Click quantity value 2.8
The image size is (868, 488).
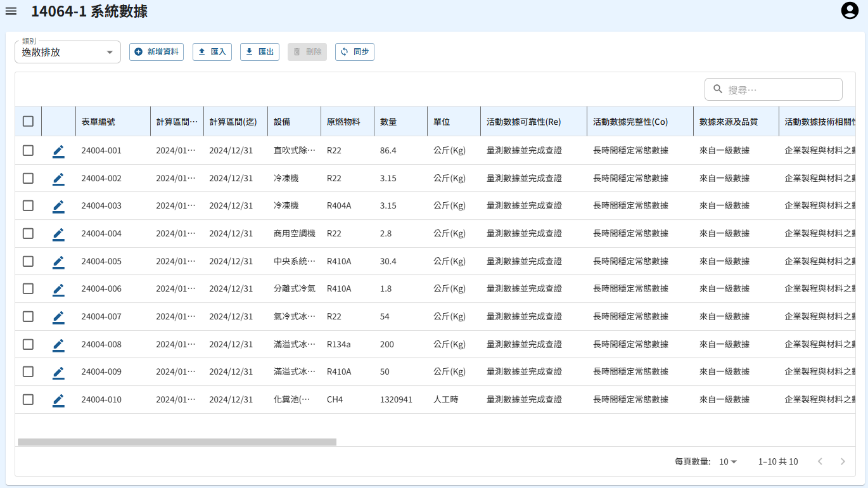[x=386, y=234]
